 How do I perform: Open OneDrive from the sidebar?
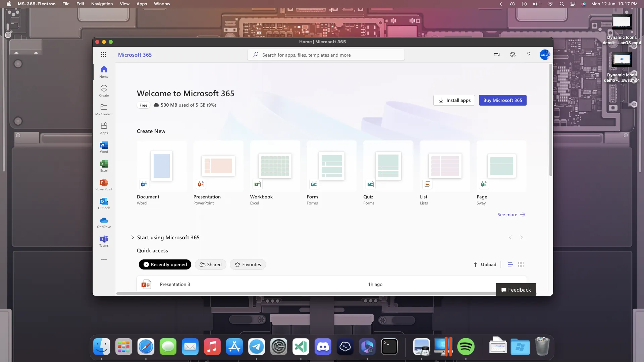coord(104,222)
